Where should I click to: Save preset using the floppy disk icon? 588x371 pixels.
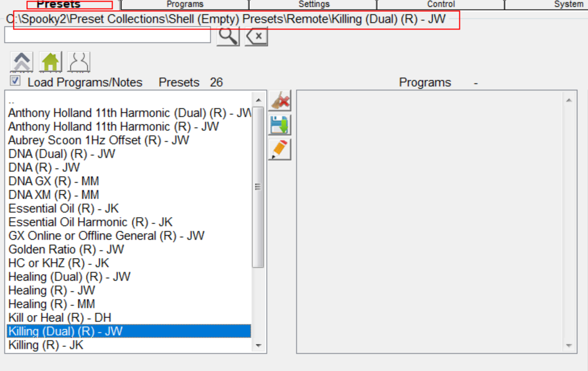[x=279, y=125]
